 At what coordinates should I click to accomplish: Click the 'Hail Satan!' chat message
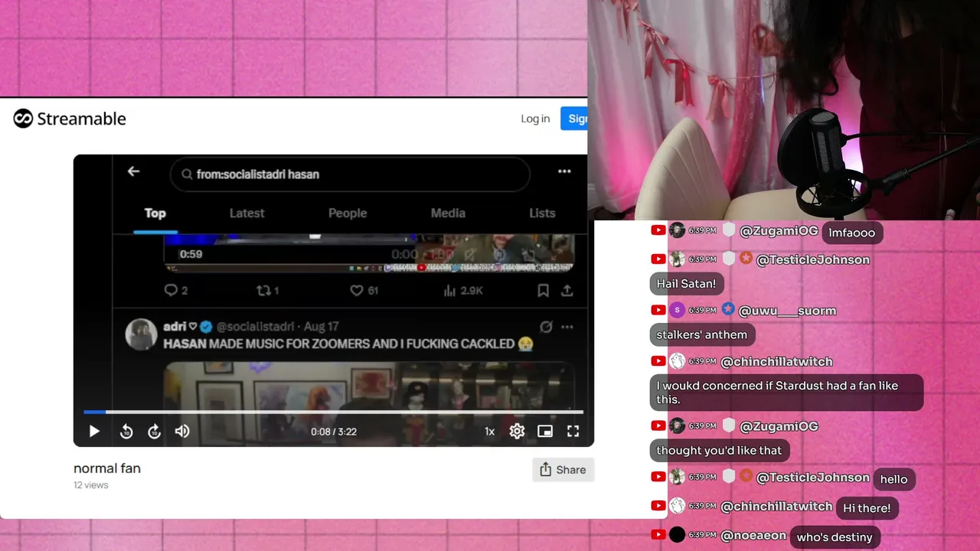[x=686, y=284]
